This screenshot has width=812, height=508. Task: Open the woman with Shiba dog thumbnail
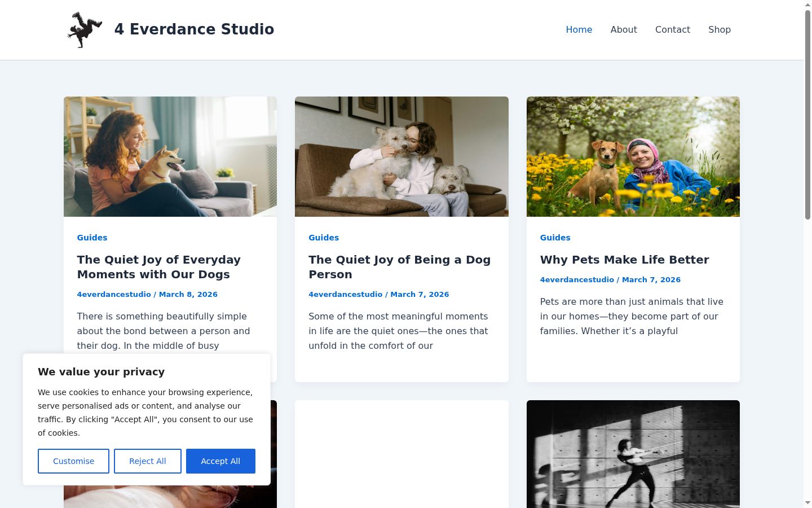[170, 156]
